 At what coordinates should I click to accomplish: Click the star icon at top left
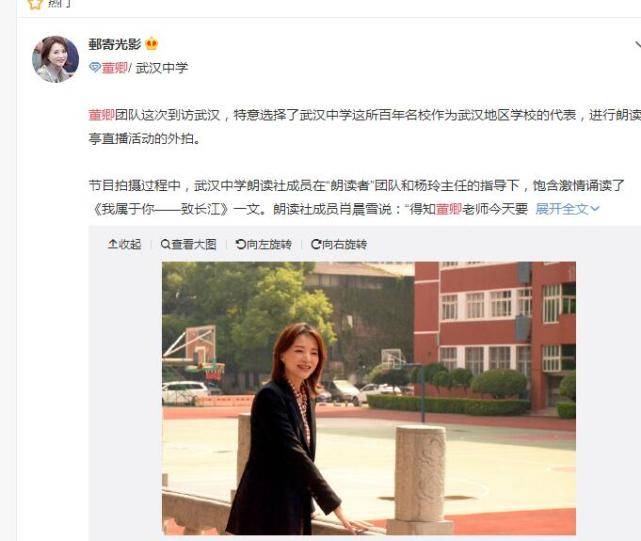click(x=36, y=4)
